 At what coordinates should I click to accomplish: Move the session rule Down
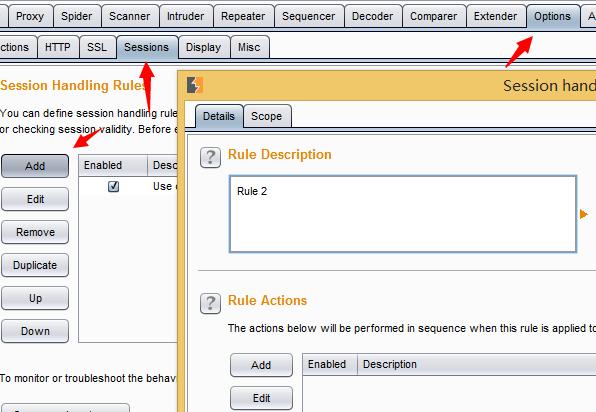[x=35, y=331]
